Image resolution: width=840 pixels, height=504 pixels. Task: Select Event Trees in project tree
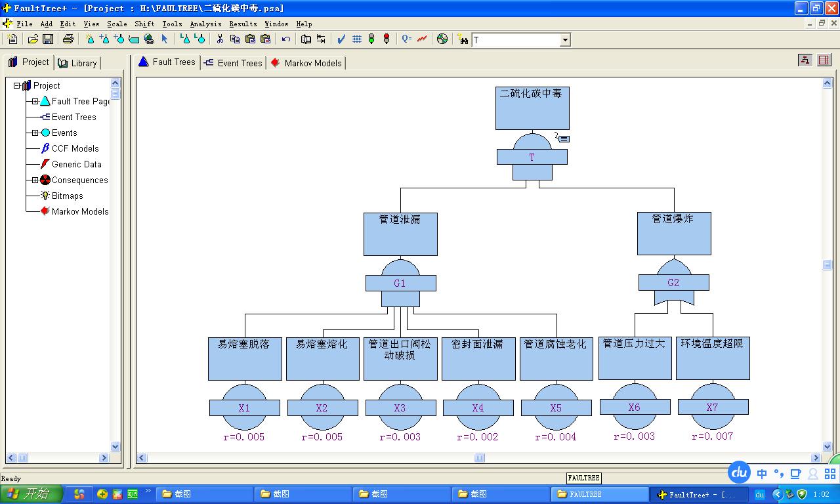pos(73,117)
